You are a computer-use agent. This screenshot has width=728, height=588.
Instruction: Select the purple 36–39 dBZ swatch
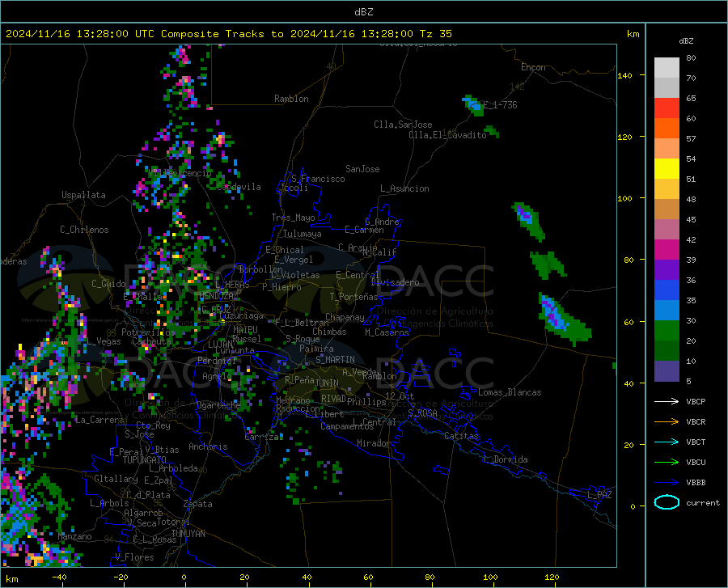(x=667, y=270)
